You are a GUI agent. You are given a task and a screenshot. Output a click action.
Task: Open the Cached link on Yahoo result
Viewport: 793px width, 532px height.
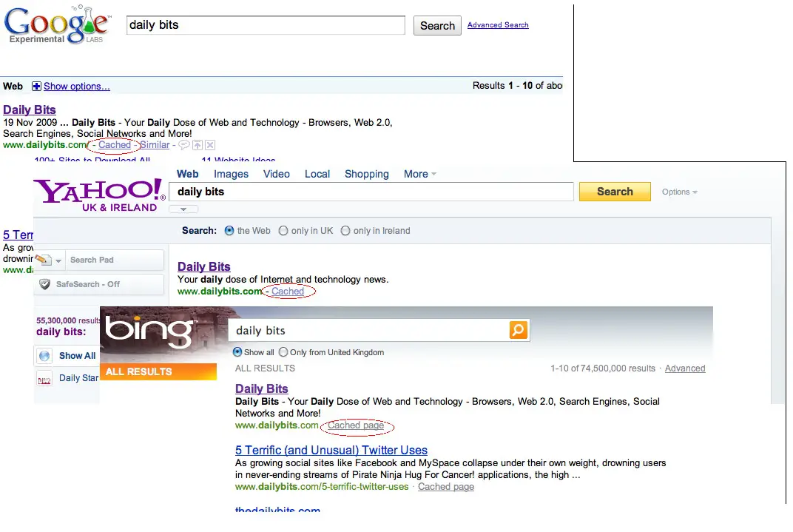pos(288,292)
